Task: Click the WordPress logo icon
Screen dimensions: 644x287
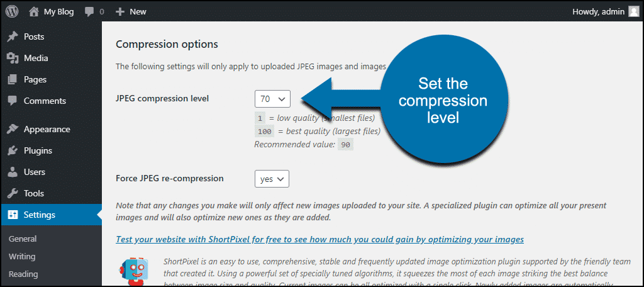Action: point(11,11)
